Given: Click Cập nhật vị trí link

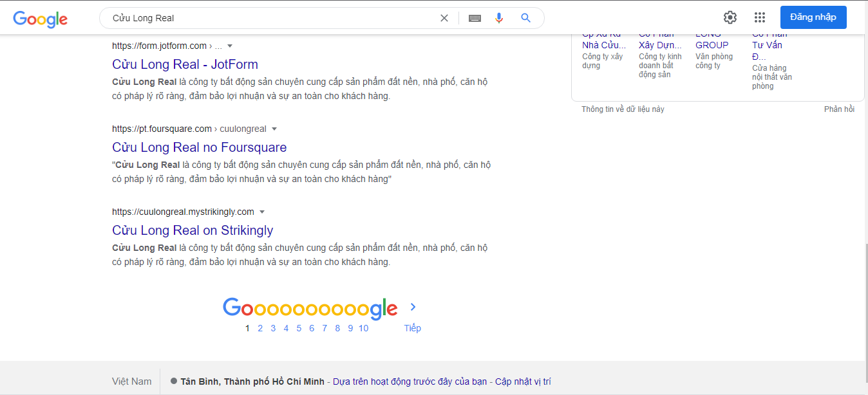Looking at the screenshot, I should (523, 381).
